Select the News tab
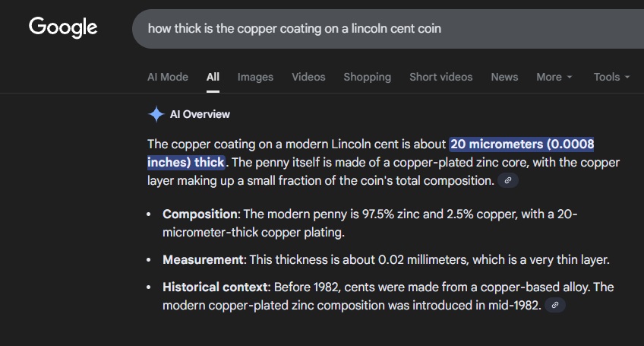 (x=504, y=77)
